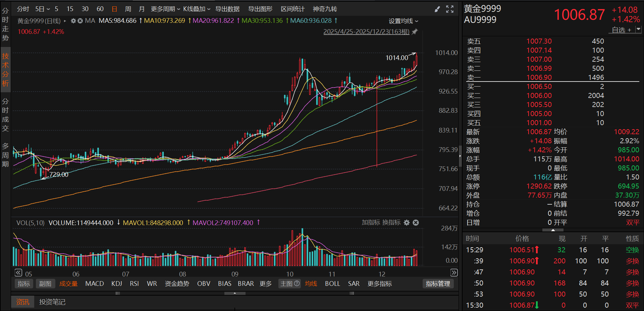This screenshot has width=644, height=311.
Task: Toggle the 副图 sub-chart button
Action: coord(45,284)
